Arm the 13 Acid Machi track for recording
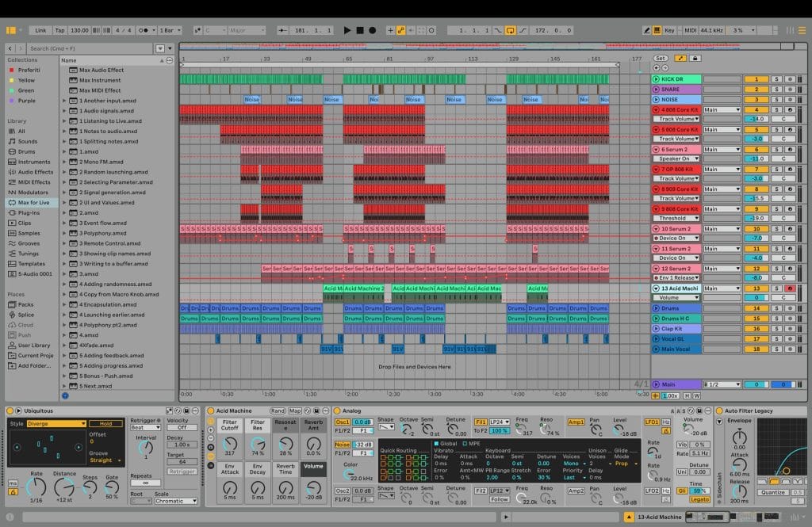 tap(791, 288)
